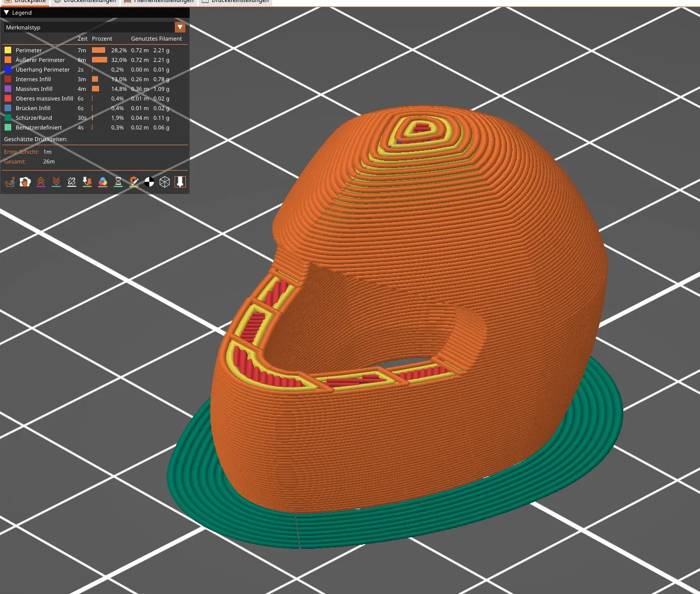
Task: Toggle travel moves display in legend toolbar
Action: point(10,182)
